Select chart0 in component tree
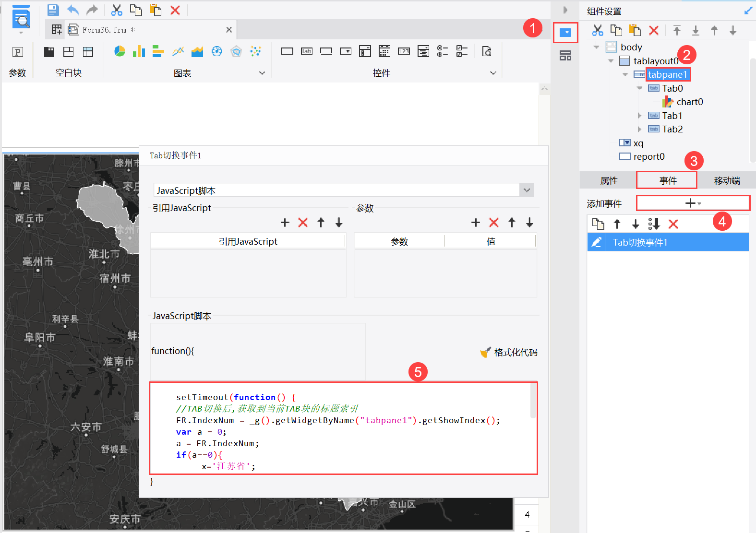Screen dimensions: 756x533 [690, 102]
